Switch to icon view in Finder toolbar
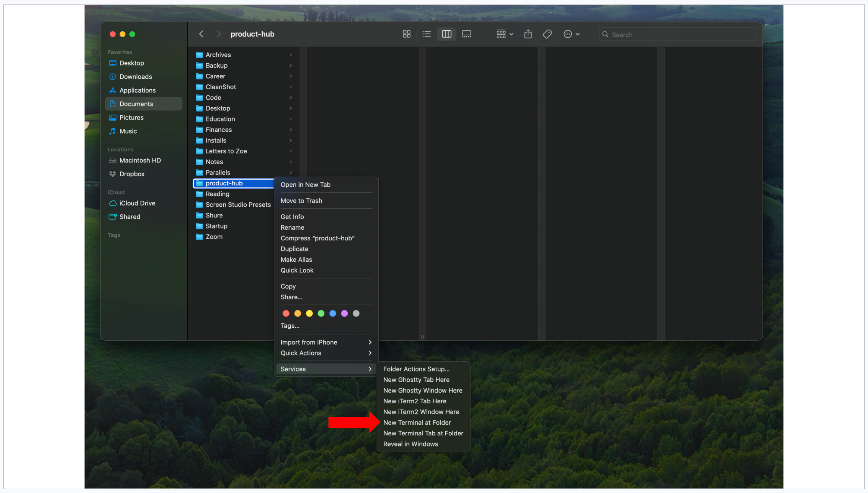Viewport: 868px width, 493px height. 406,34
